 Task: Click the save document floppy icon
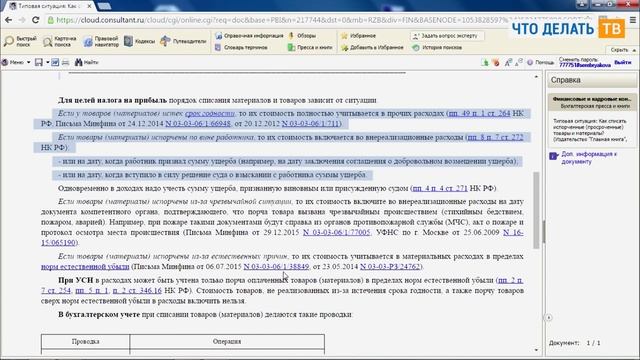tap(39, 62)
